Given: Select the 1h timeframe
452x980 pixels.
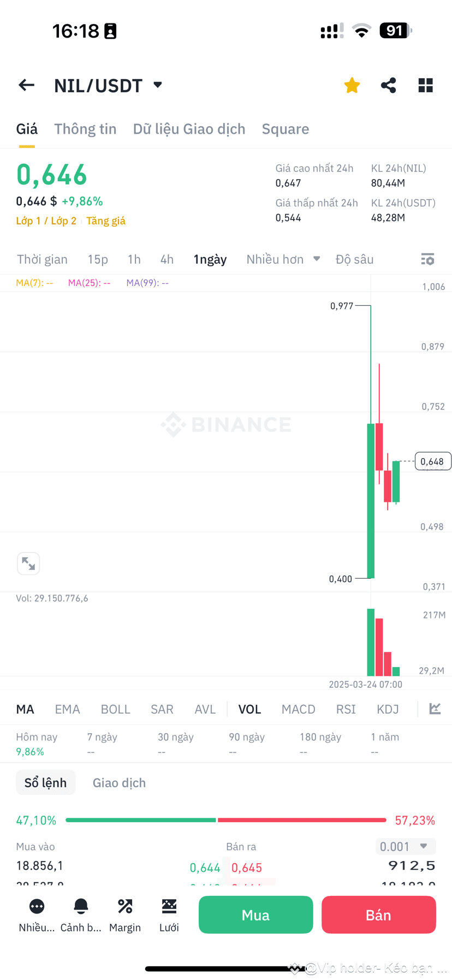Looking at the screenshot, I should [134, 259].
